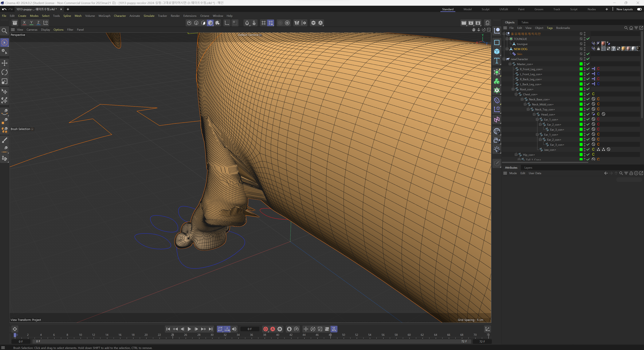
Task: Click the Polygons mode icon
Action: pos(210,23)
